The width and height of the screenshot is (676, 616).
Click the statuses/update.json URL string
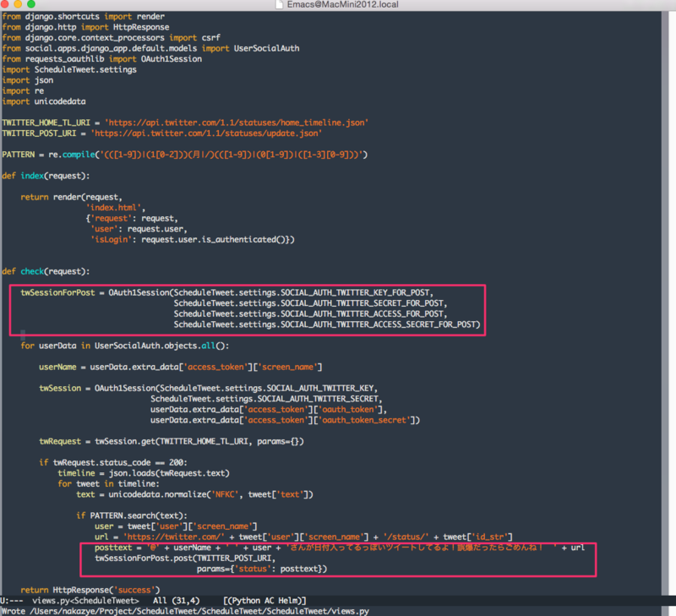tap(206, 134)
